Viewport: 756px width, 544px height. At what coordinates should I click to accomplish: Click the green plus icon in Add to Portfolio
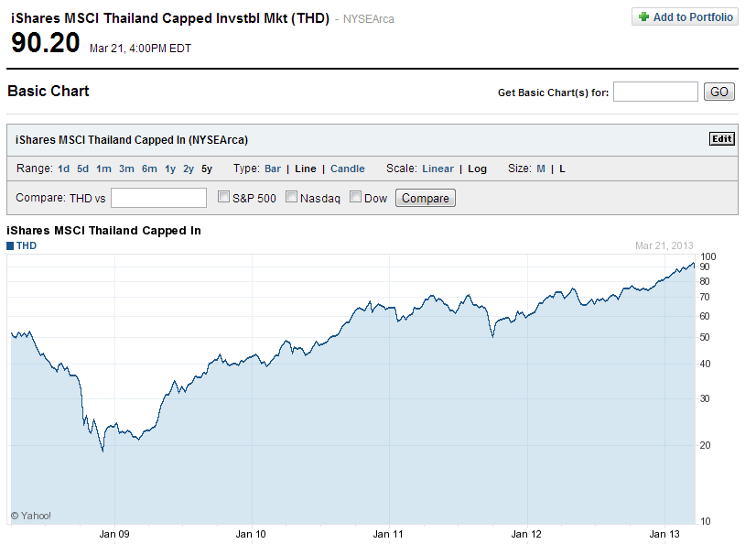click(643, 16)
